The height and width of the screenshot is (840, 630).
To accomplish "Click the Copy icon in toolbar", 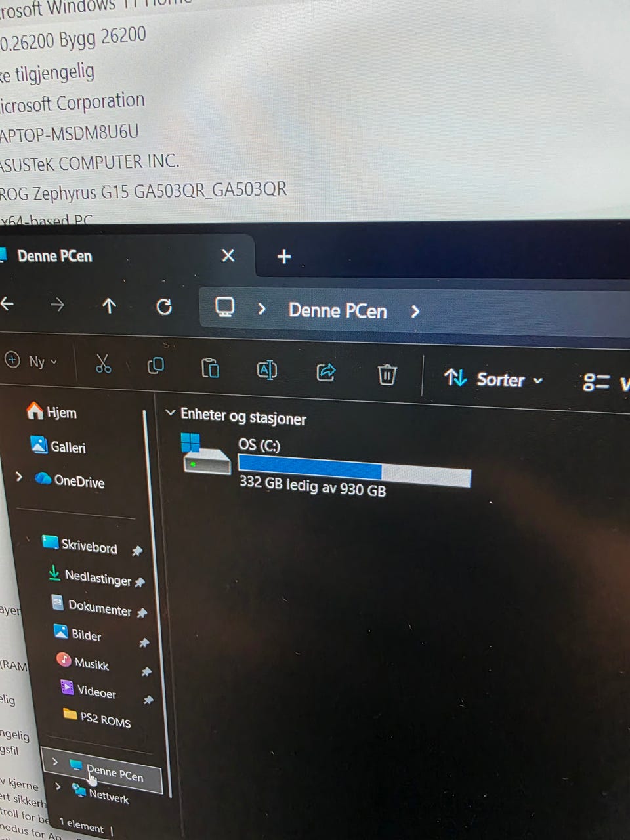I will (156, 366).
